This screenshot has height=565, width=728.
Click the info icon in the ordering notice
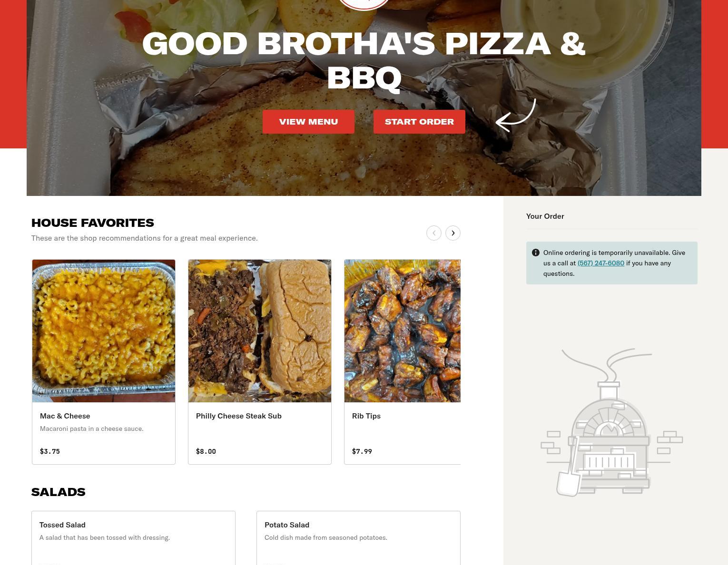pos(536,253)
